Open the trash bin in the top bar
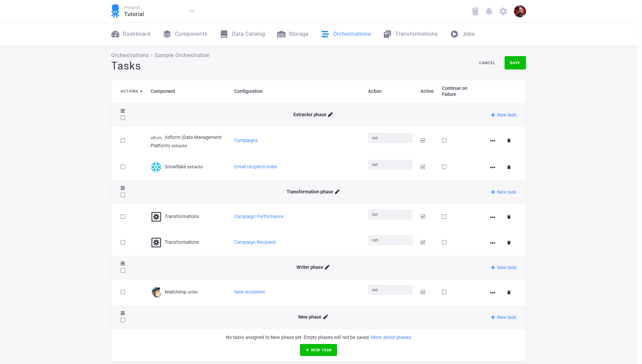642x364 pixels. coord(475,11)
